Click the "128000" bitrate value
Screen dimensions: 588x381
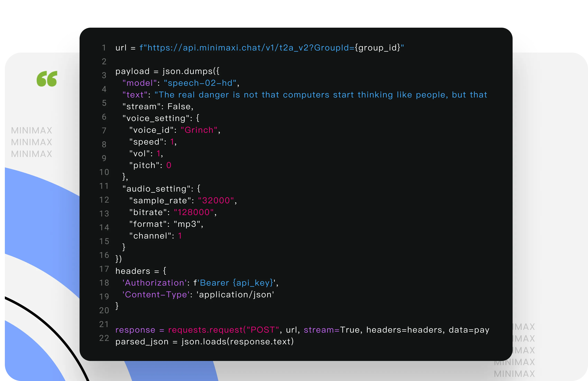click(194, 212)
